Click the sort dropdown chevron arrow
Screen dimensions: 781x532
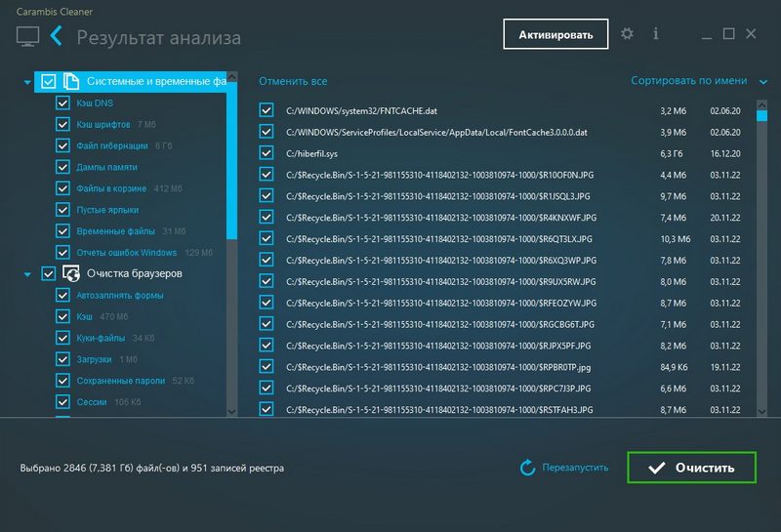click(763, 82)
